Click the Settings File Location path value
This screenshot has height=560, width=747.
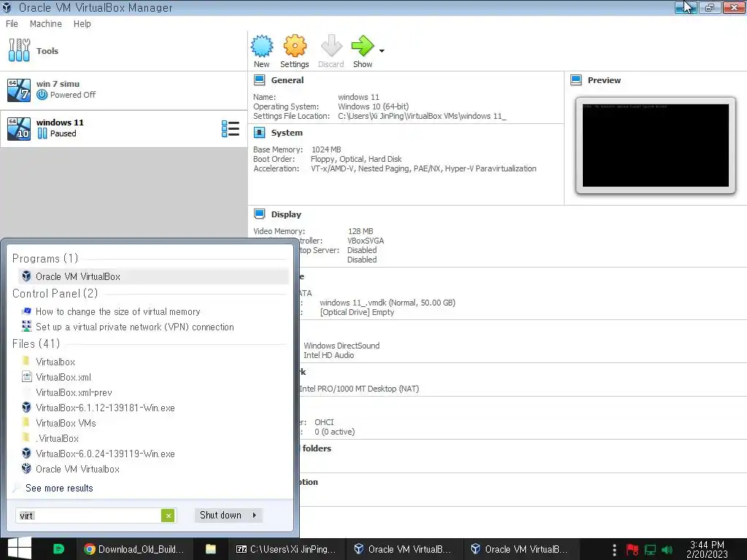(x=422, y=116)
